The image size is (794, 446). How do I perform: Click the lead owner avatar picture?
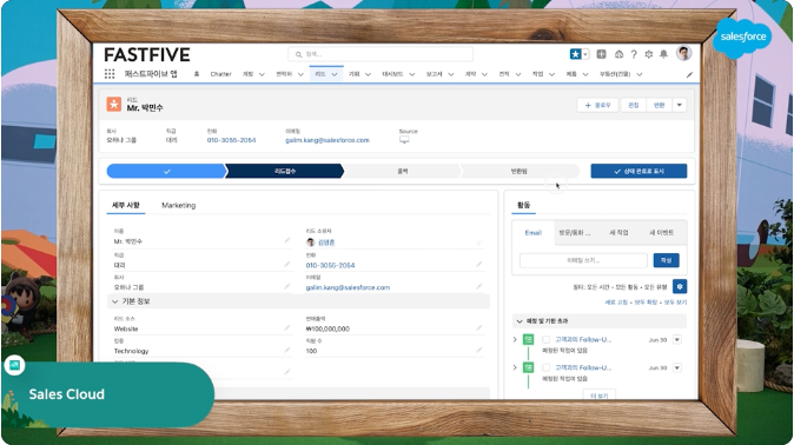tap(311, 242)
